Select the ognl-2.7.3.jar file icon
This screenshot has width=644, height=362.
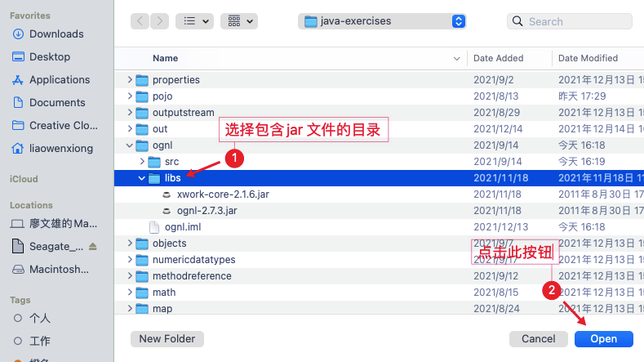(x=167, y=211)
